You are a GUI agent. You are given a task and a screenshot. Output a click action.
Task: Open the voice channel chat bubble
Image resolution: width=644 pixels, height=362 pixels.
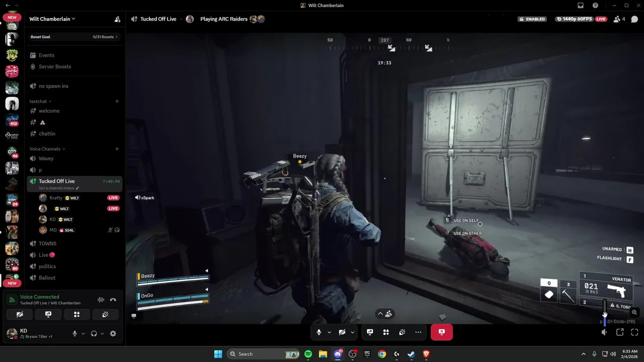click(x=634, y=19)
